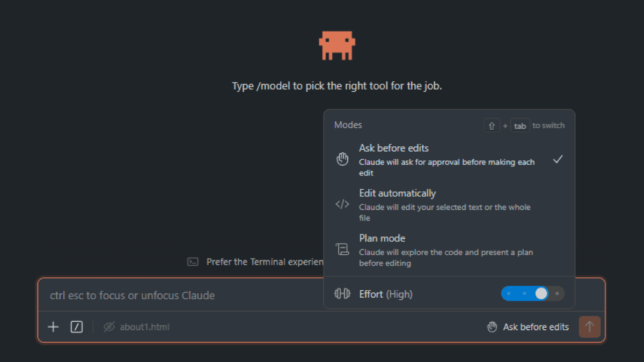644x362 pixels.
Task: Click the orange Claude pixel mascot logo
Action: tap(337, 46)
